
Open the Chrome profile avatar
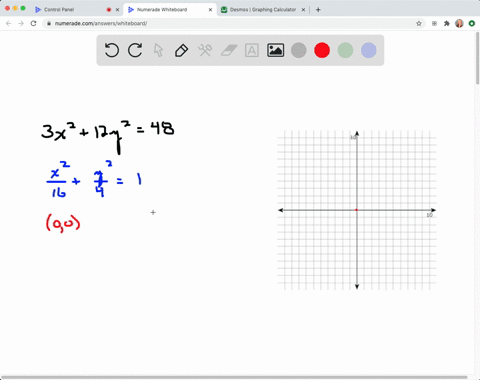pyautogui.click(x=459, y=23)
